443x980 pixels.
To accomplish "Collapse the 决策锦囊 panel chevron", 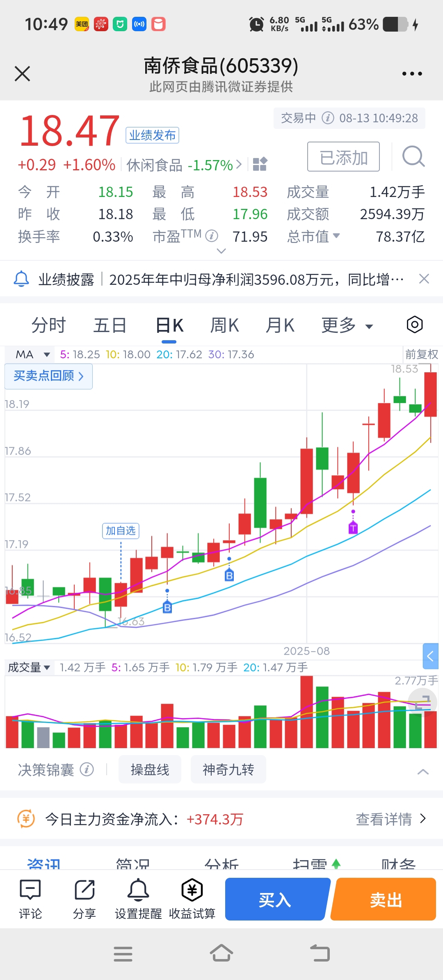I will 423,772.
